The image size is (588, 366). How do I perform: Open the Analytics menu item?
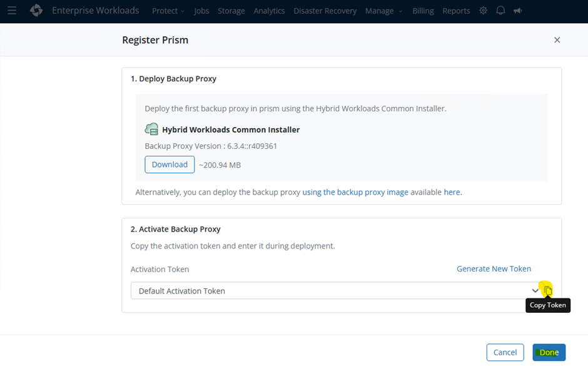(269, 11)
